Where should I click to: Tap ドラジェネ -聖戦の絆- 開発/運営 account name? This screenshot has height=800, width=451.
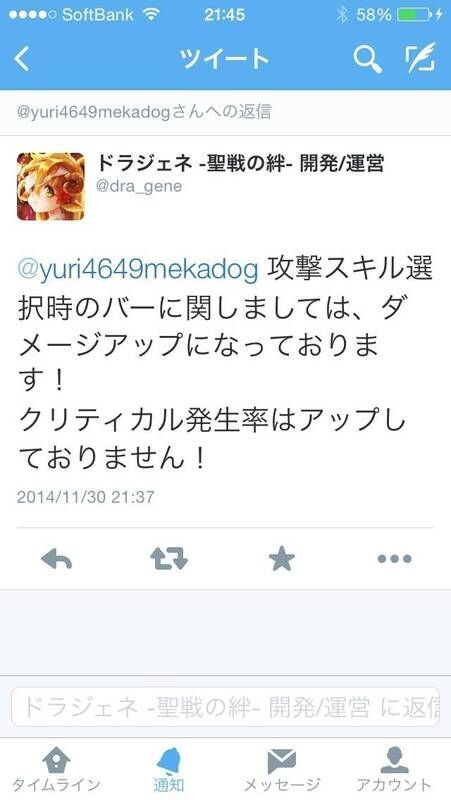click(x=240, y=163)
